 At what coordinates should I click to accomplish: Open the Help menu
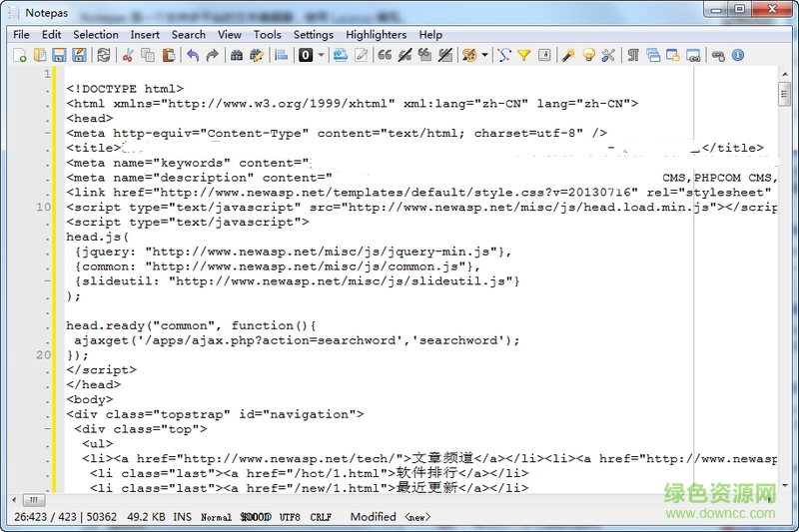click(x=430, y=35)
